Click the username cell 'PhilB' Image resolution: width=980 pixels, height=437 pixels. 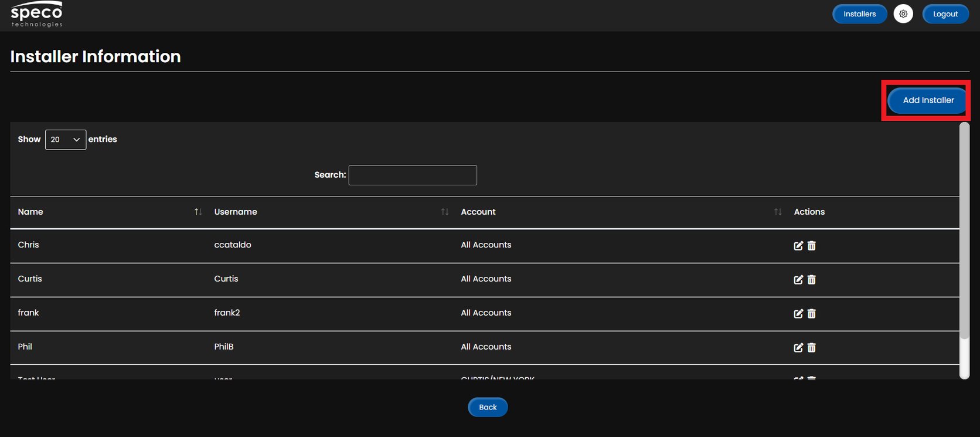(x=224, y=347)
